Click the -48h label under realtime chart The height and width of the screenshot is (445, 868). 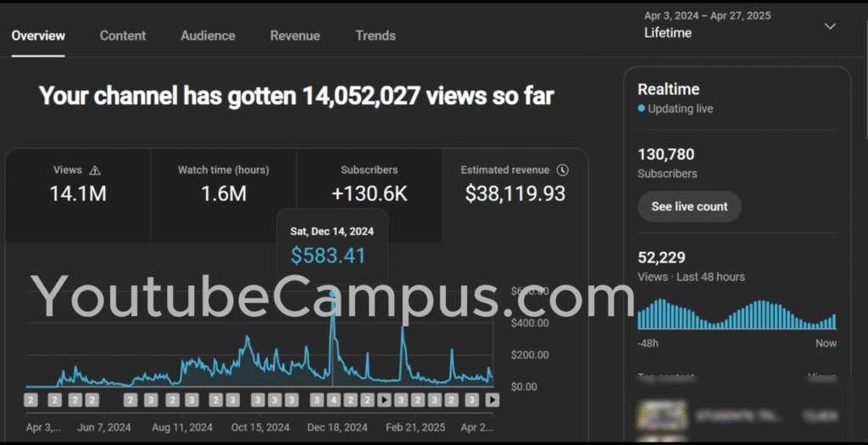coord(648,343)
